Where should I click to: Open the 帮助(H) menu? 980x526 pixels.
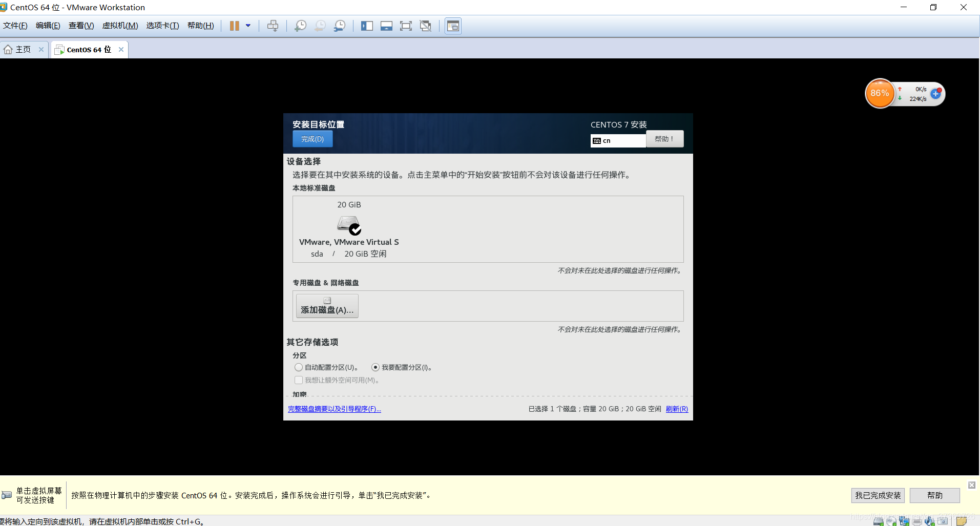(201, 26)
